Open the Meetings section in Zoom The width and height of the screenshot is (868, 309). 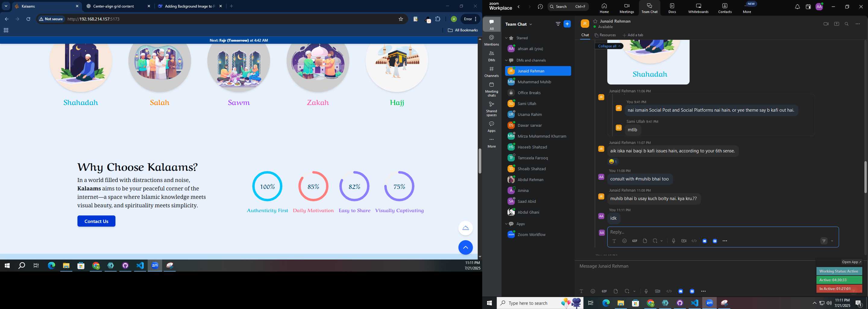click(627, 8)
